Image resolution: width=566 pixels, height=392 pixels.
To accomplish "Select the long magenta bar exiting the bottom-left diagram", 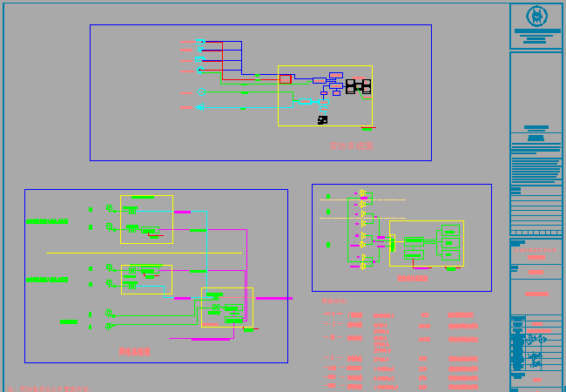I will pyautogui.click(x=273, y=299).
